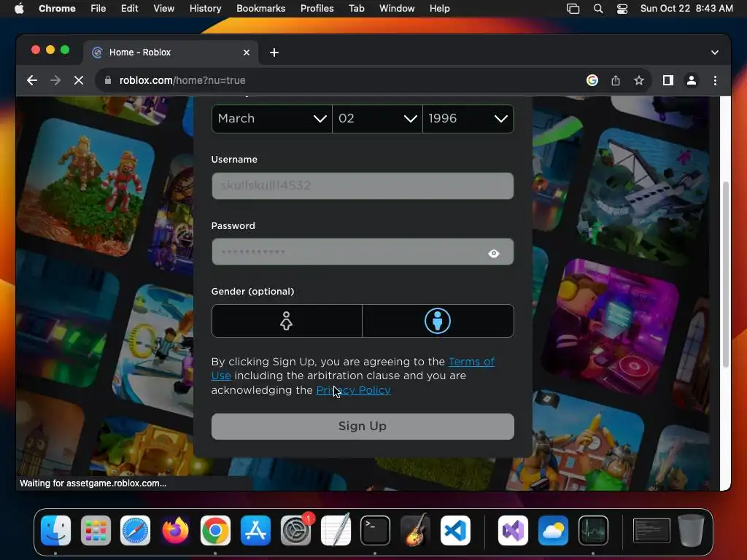The height and width of the screenshot is (560, 747).
Task: Click the Sign Up button
Action: tap(363, 426)
